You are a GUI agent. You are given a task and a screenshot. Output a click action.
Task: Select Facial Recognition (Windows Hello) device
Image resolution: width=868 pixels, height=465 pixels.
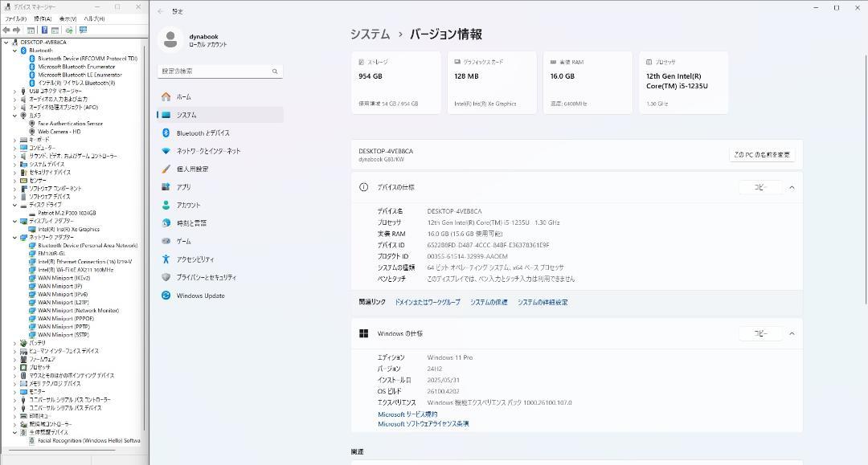[88, 441]
